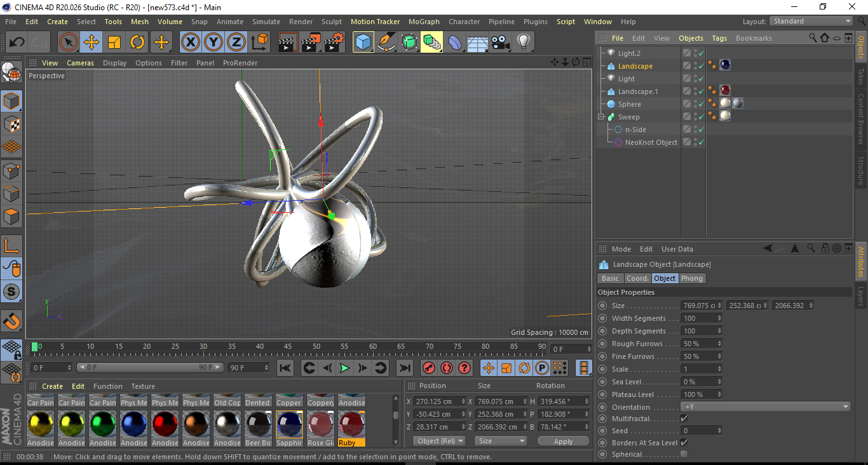Click the Enable Axis icon
Screen dimensions: 868x465
[x=11, y=246]
